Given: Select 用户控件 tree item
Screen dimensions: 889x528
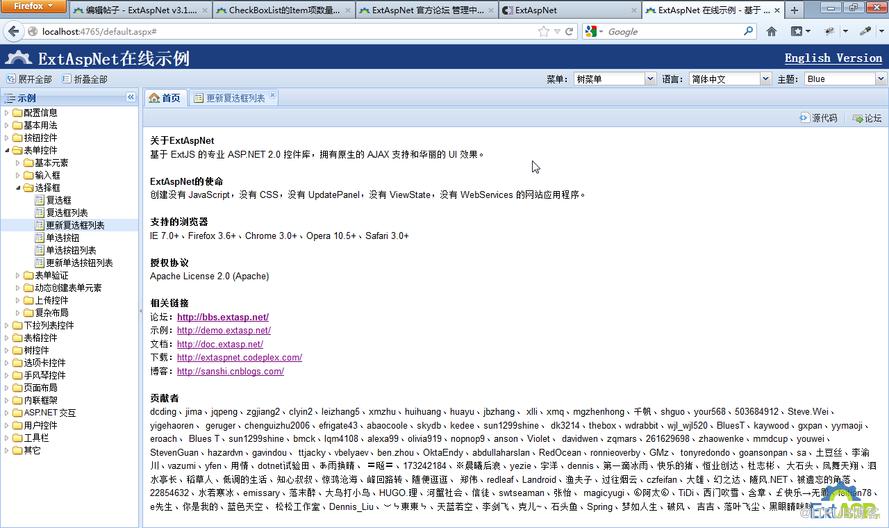Looking at the screenshot, I should (40, 425).
